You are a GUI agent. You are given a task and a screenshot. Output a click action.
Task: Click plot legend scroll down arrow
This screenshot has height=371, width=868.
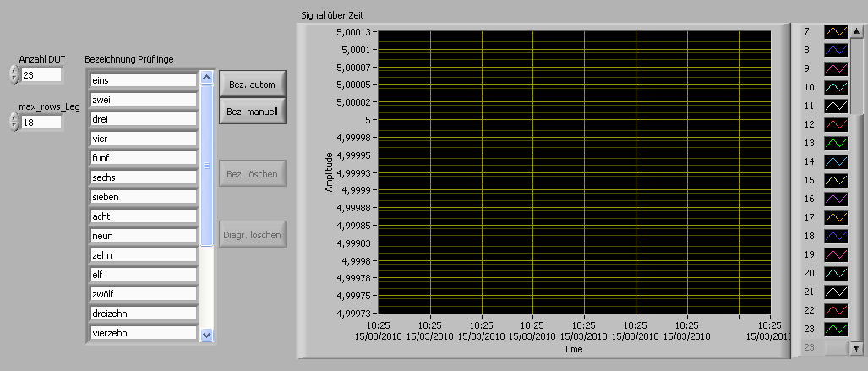click(x=857, y=348)
